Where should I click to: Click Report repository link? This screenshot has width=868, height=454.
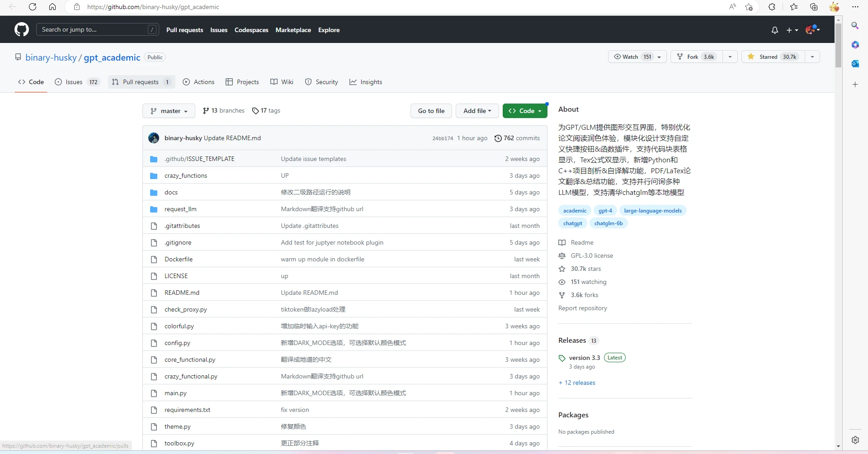coord(583,308)
